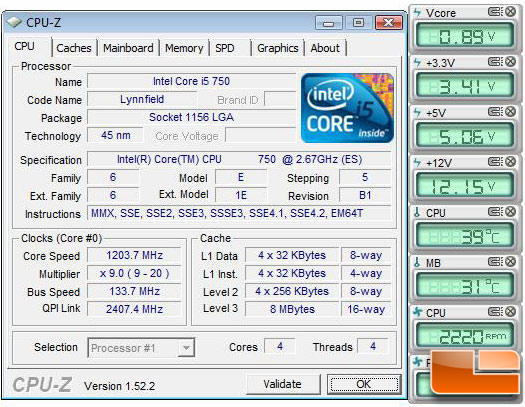
Task: Minimize the CPU-Z window
Action: (x=328, y=23)
